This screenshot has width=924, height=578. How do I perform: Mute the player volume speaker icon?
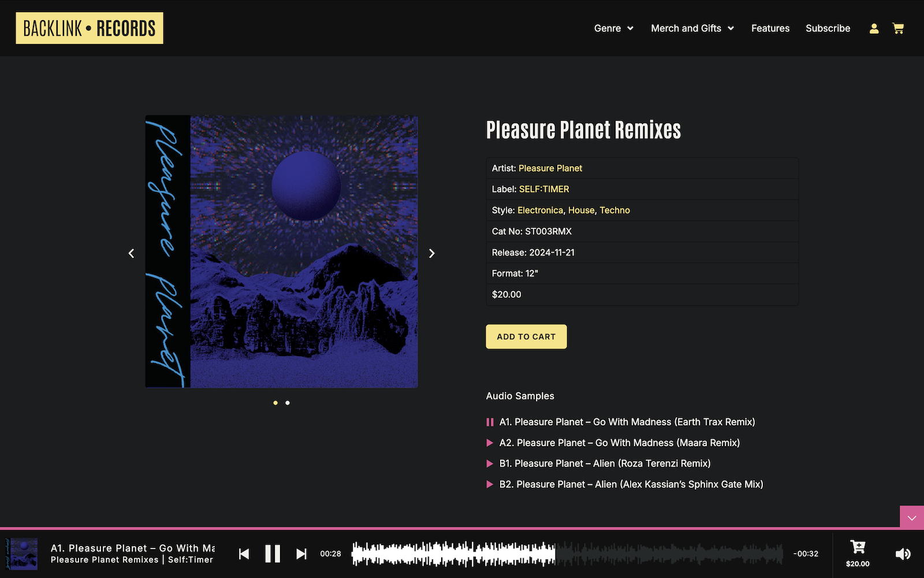(x=903, y=554)
